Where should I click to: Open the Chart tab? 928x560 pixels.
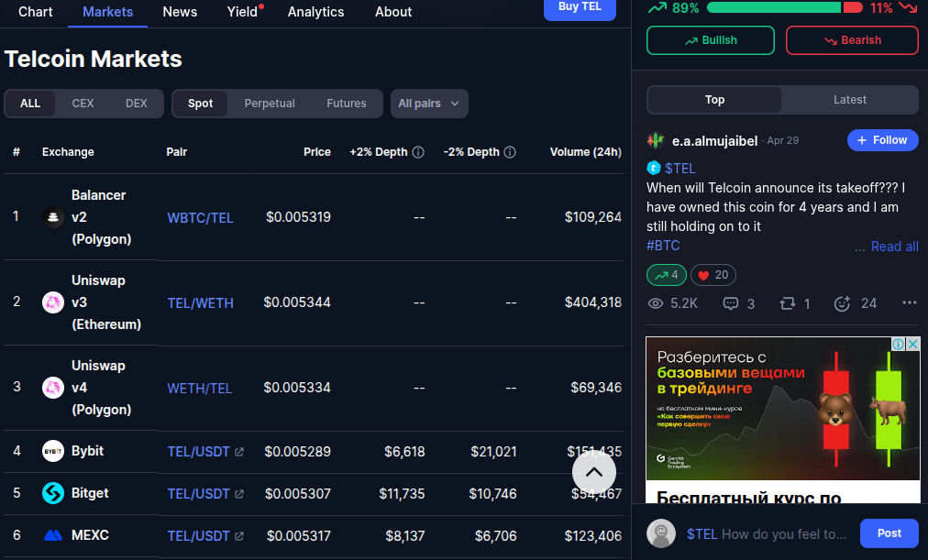36,12
